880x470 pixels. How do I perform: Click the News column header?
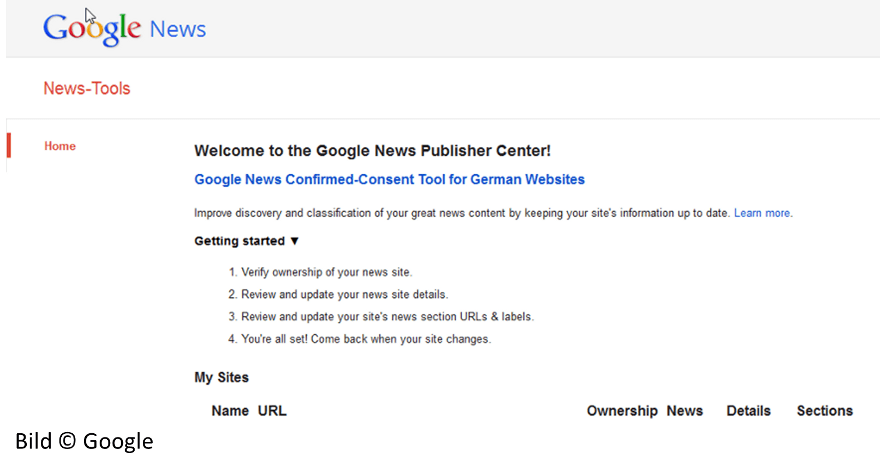point(685,410)
